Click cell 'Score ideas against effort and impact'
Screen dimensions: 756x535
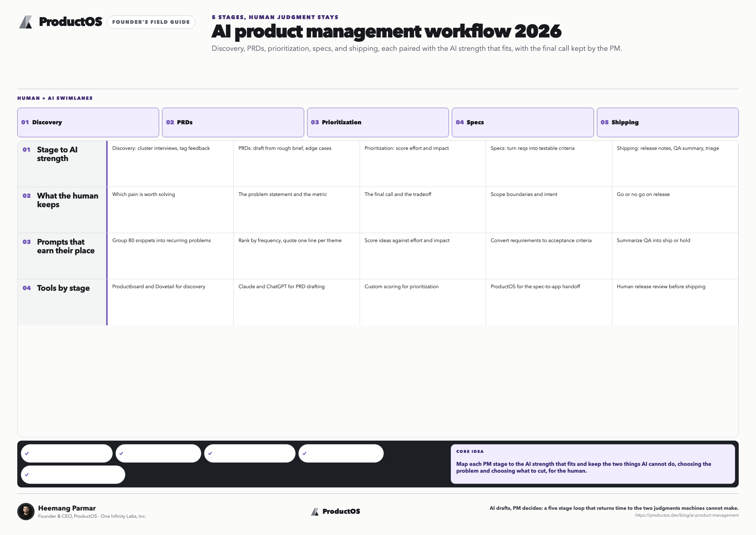423,256
